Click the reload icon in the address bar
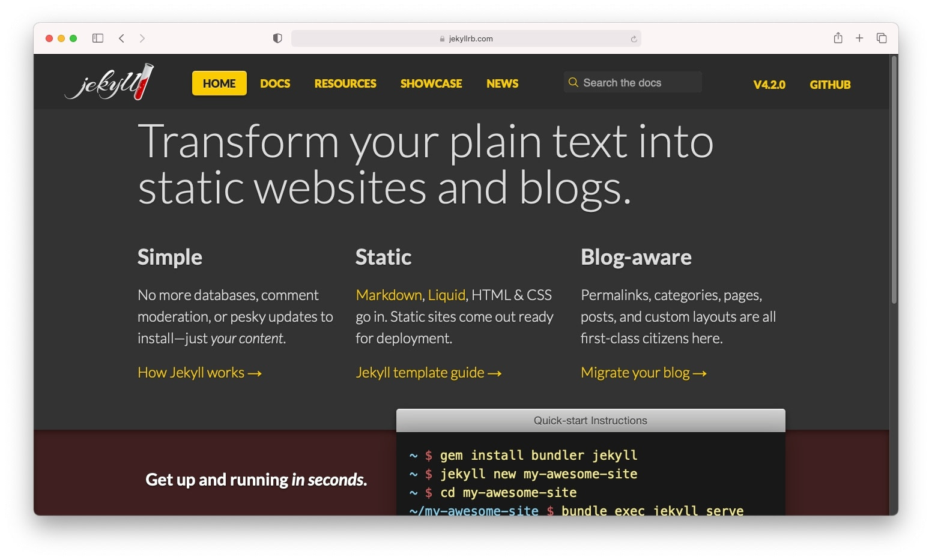 click(x=634, y=38)
